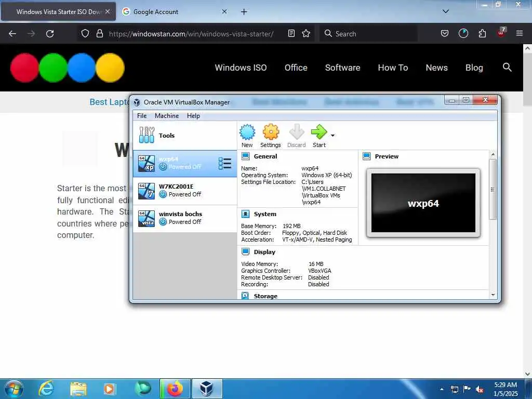Click the New virtual machine icon
Viewport: 532px width, 399px height.
[247, 136]
